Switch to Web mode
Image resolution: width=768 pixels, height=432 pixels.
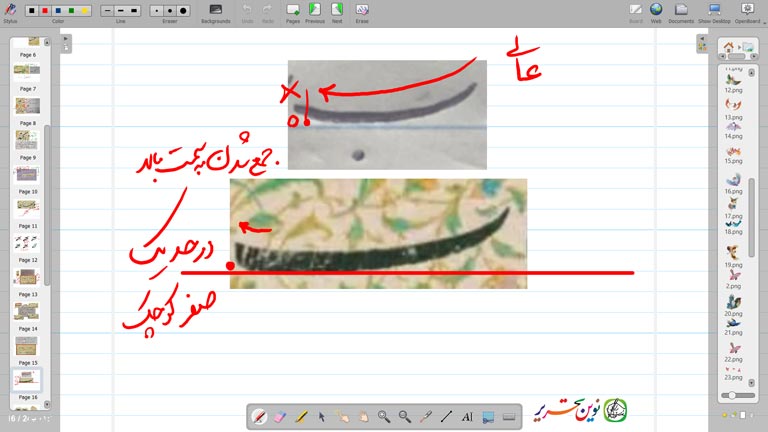[656, 11]
